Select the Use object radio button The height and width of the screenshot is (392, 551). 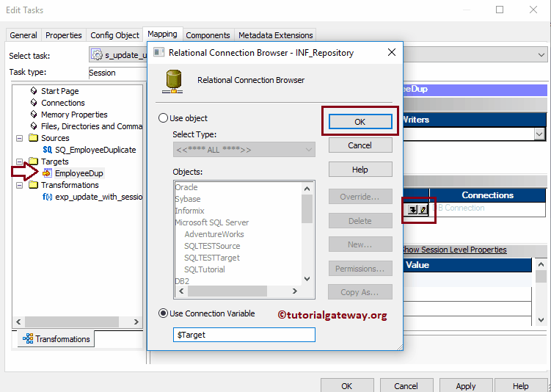[x=163, y=117]
